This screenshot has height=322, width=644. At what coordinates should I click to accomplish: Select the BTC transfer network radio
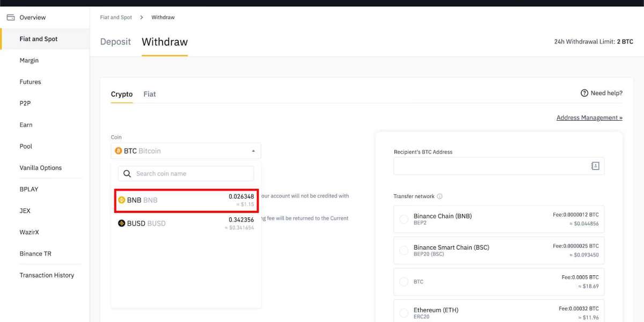[x=404, y=282]
